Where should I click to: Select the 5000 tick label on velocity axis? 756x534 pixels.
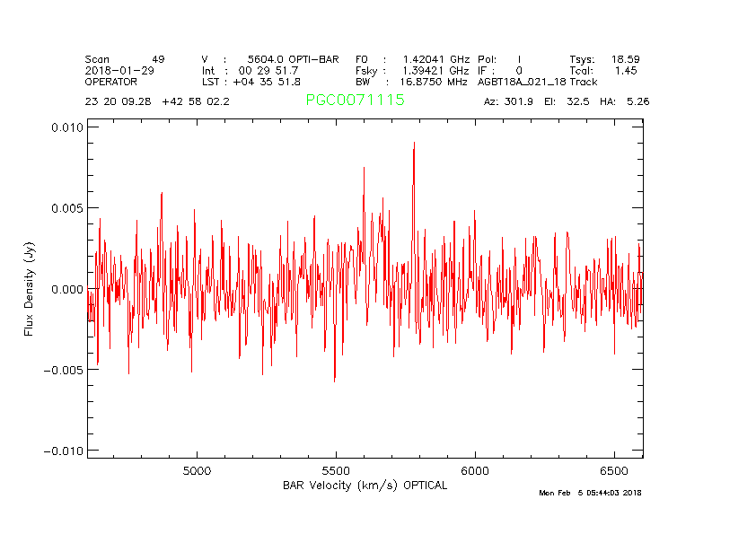(196, 471)
